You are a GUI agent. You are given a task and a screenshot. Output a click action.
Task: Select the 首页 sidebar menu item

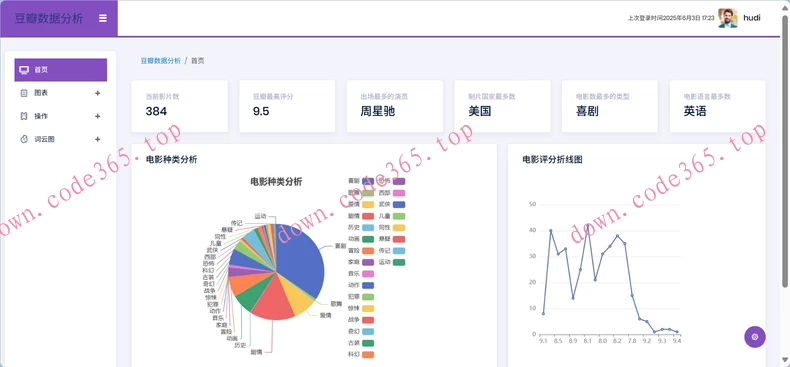[x=60, y=70]
